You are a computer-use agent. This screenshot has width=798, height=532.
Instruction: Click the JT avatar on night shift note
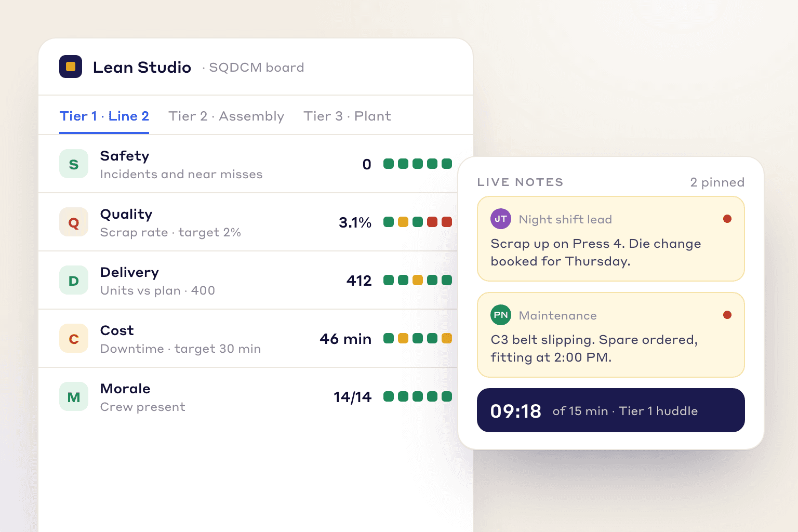[x=501, y=219]
